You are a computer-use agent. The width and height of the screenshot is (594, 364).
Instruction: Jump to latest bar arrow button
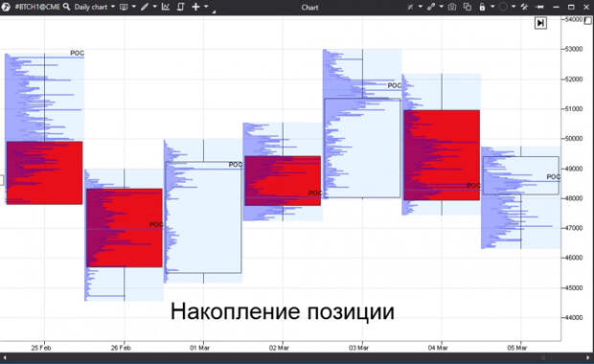coord(540,23)
